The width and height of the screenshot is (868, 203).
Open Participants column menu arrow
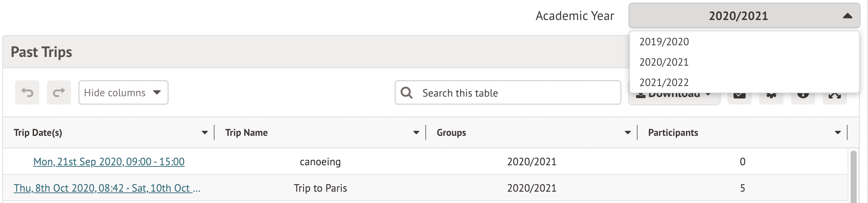pos(838,132)
